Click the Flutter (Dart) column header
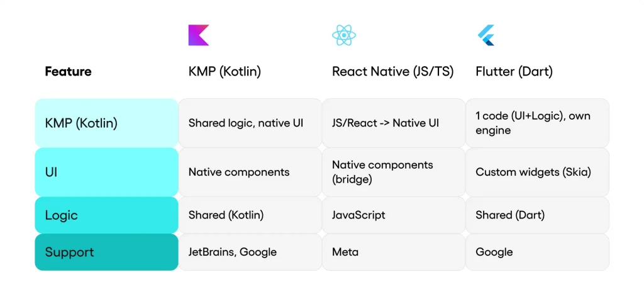The image size is (644, 306). (x=514, y=72)
